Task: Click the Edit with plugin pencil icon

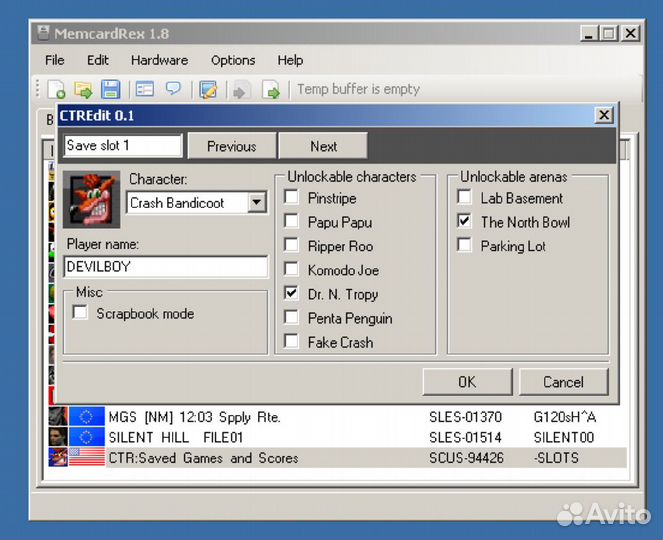Action: (x=208, y=90)
